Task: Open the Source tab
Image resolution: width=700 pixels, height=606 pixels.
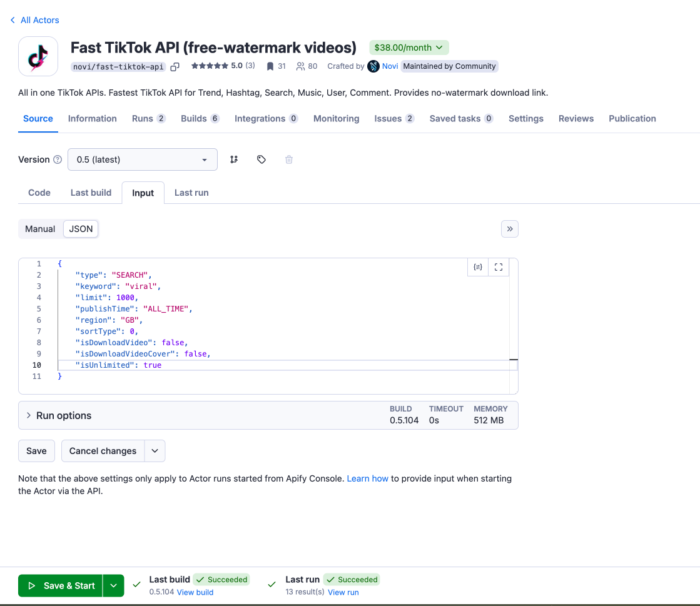Action: pos(38,118)
